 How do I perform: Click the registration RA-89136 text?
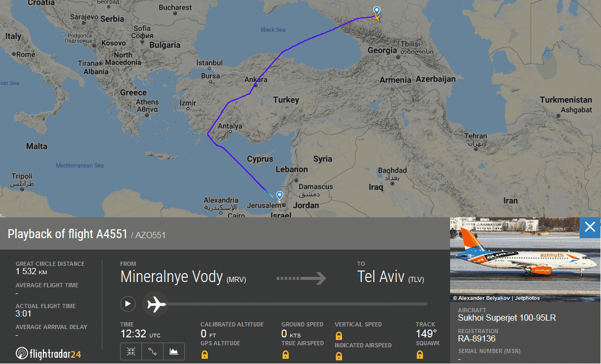point(476,339)
